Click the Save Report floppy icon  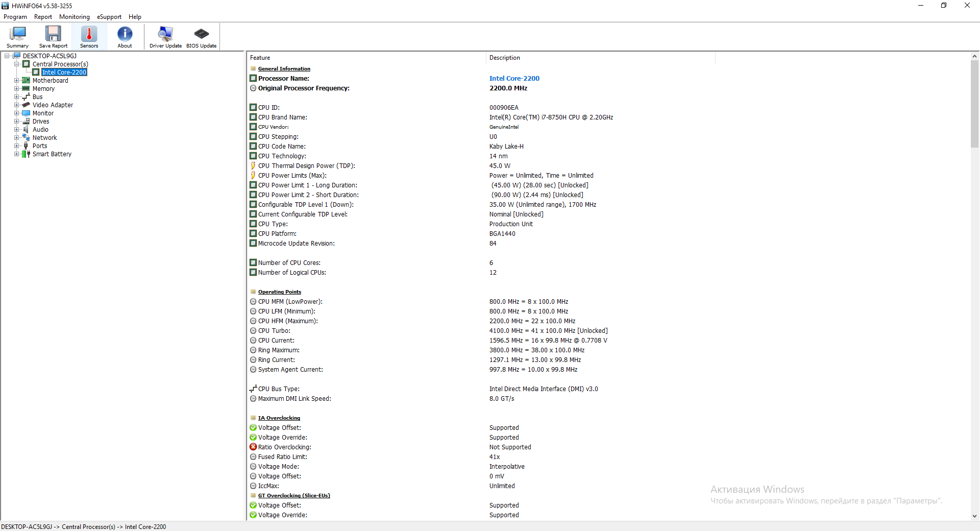point(53,37)
